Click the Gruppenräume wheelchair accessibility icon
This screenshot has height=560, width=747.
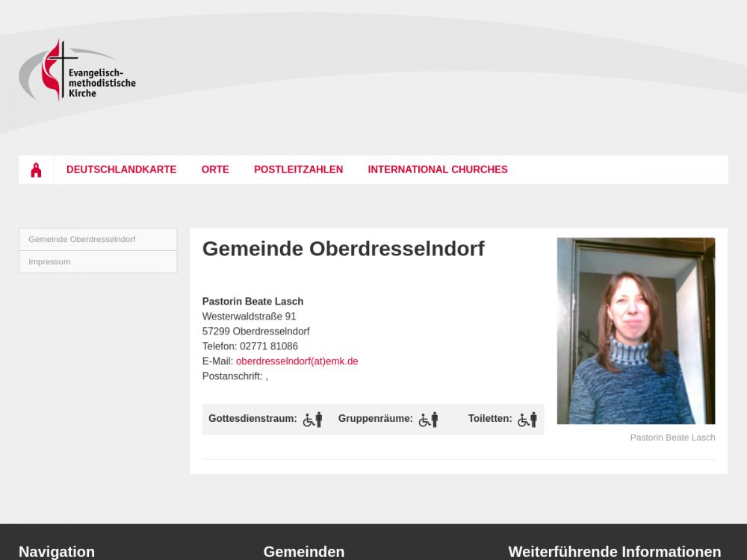coord(428,420)
